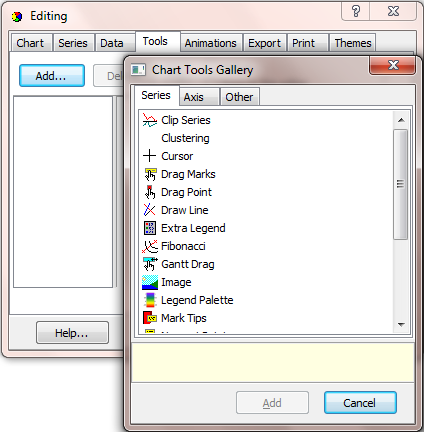
Task: Open the Themes tab
Action: (353, 43)
